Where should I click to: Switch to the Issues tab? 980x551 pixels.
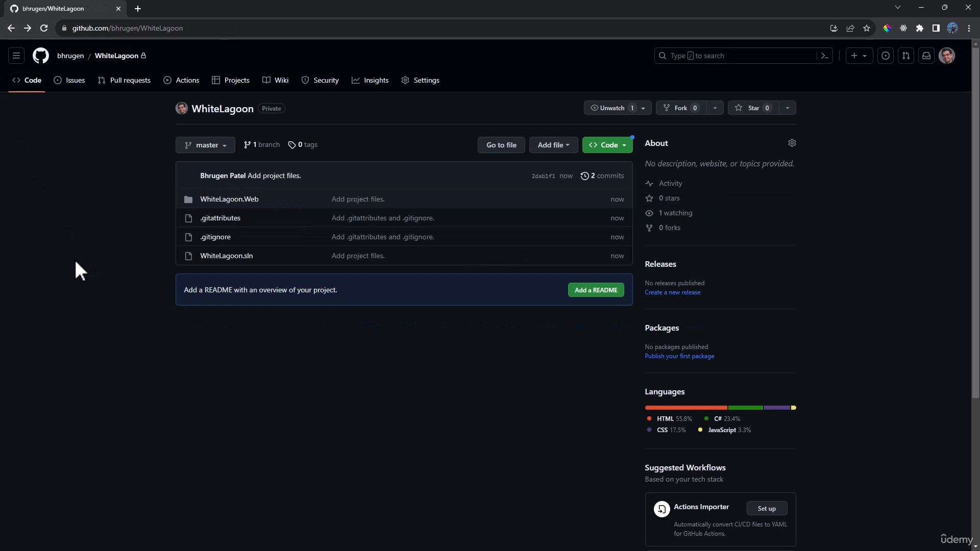pyautogui.click(x=69, y=80)
